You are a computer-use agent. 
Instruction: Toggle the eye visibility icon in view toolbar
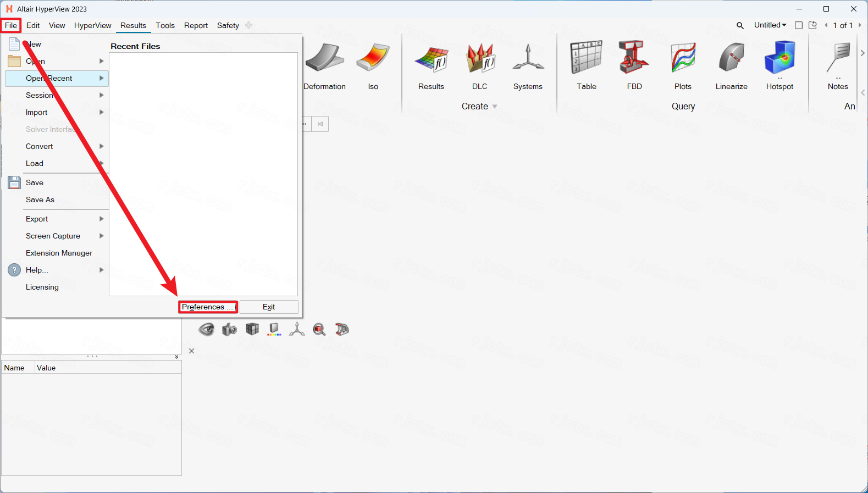tap(207, 329)
